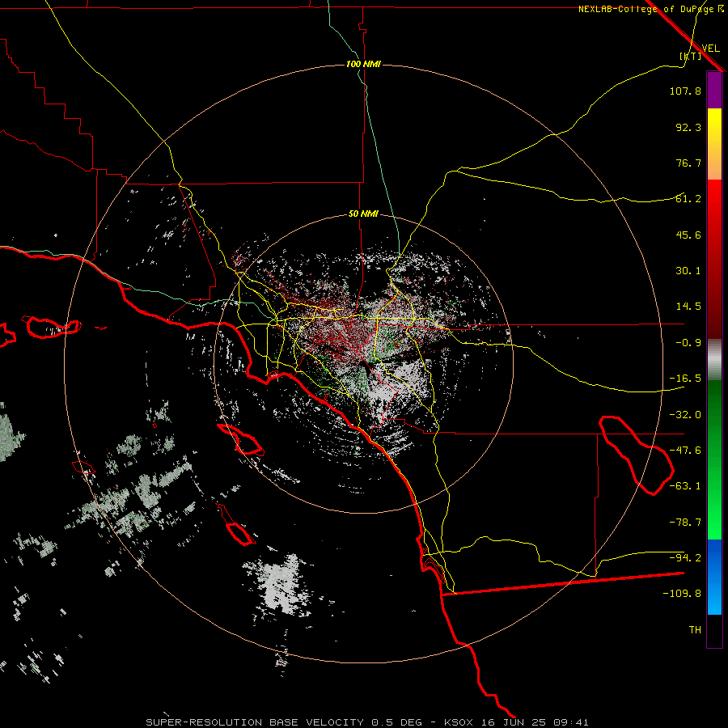
Task: Select the -47.6 value on velocity scale
Action: [x=685, y=451]
